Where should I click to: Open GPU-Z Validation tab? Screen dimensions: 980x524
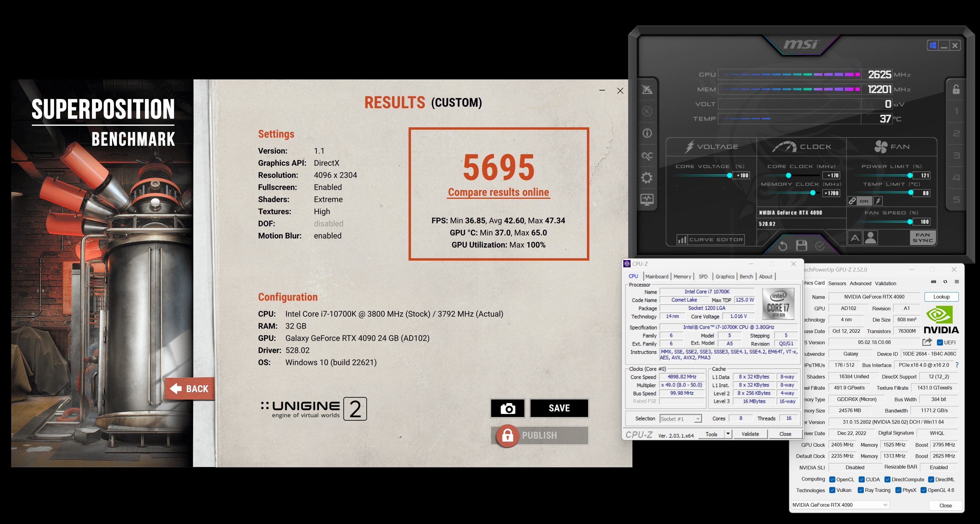click(885, 283)
